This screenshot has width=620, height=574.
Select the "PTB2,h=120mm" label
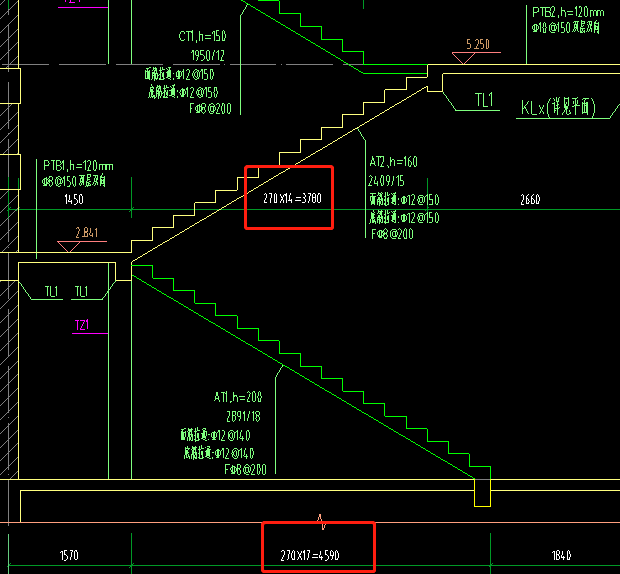coord(568,12)
